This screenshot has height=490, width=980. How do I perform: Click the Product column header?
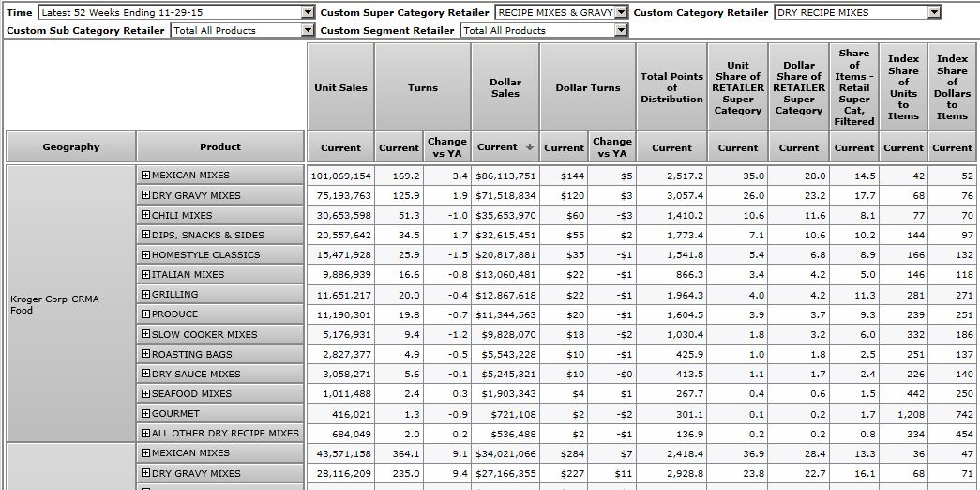(220, 147)
